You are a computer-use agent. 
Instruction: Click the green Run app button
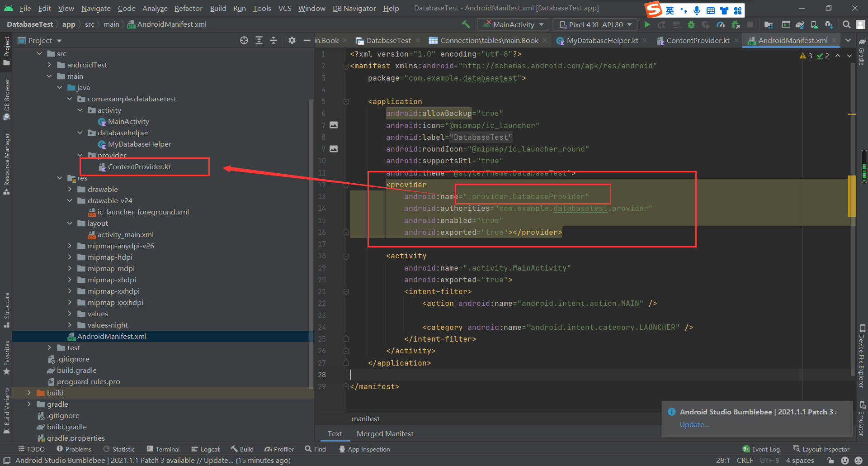647,24
